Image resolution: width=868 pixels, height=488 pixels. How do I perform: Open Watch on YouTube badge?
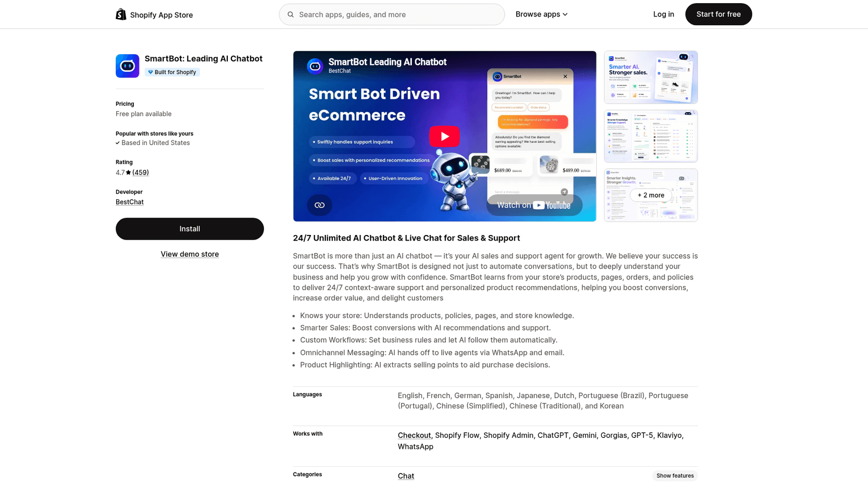click(534, 205)
